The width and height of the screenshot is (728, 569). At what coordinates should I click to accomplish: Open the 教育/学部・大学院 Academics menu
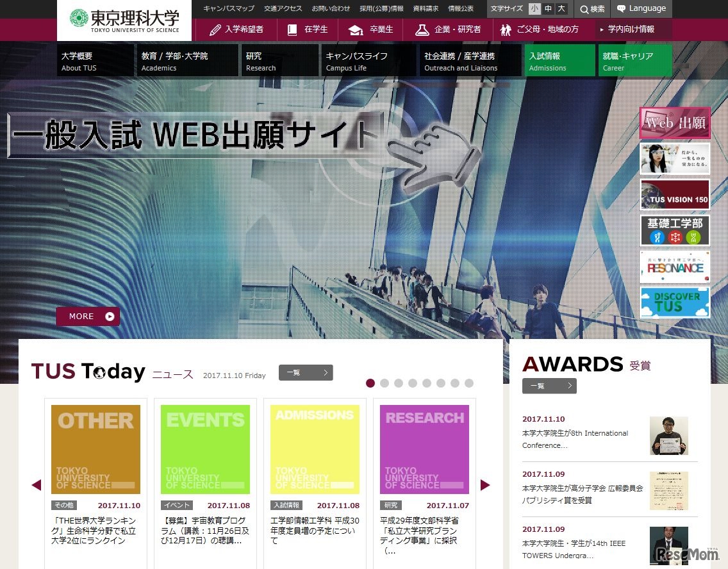point(187,60)
